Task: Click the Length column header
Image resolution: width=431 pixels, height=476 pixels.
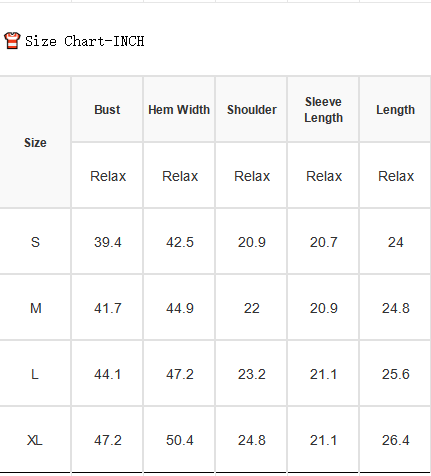Action: coord(395,110)
